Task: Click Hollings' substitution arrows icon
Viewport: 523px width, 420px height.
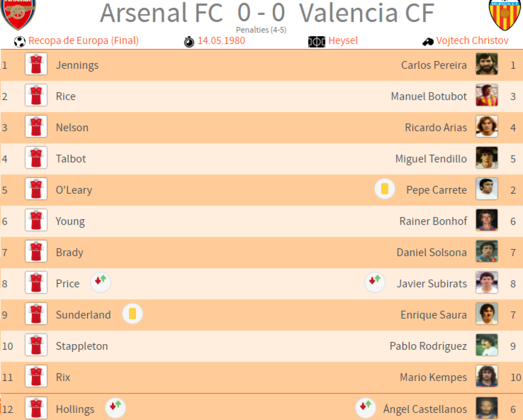Action: pyautogui.click(x=115, y=408)
